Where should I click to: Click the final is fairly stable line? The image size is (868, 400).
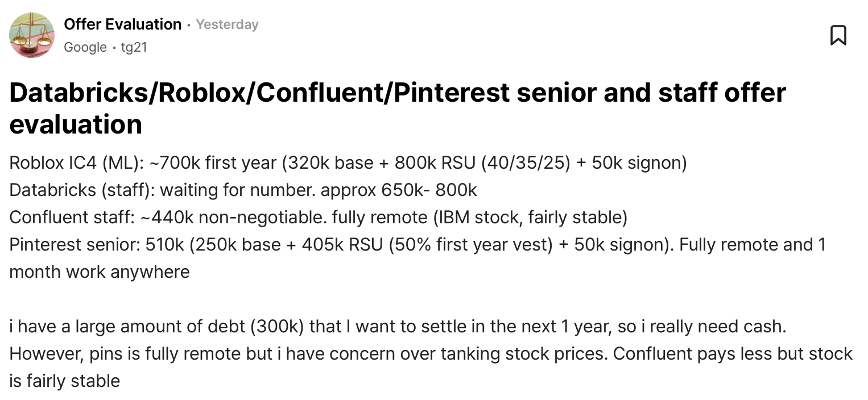[65, 381]
